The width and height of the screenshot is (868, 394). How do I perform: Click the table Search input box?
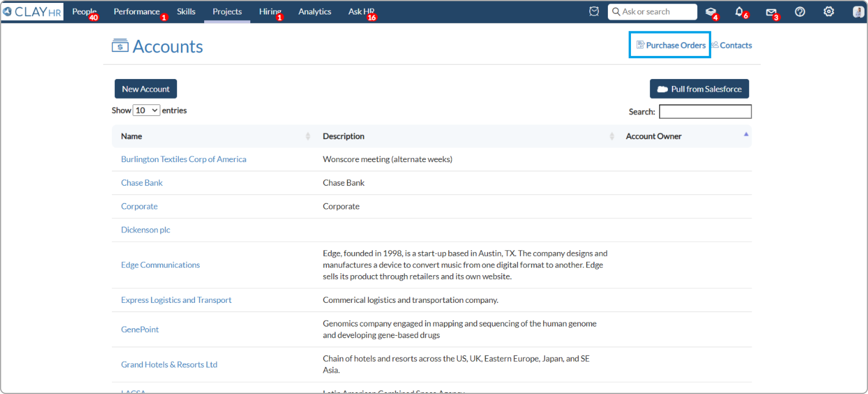pyautogui.click(x=705, y=112)
